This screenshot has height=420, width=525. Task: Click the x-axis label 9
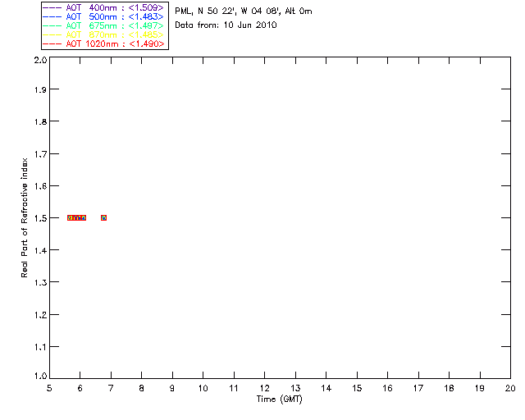pos(172,388)
